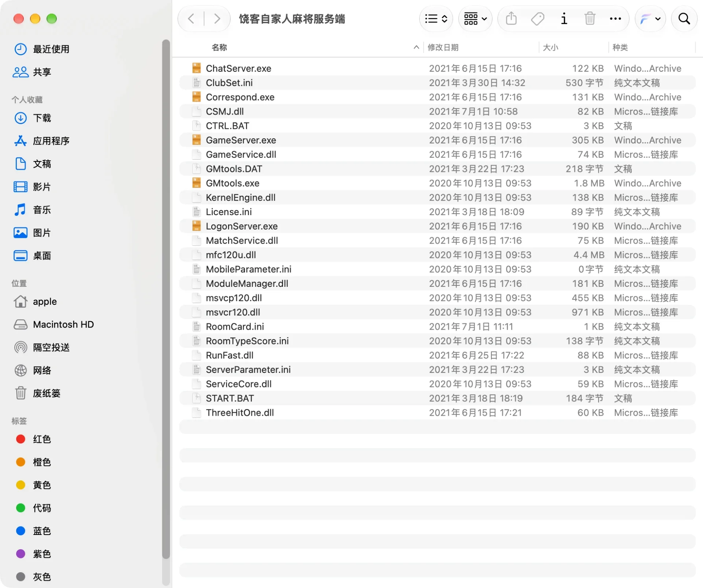Click the sidebar vertical scrollbar
Image resolution: width=703 pixels, height=588 pixels.
(166, 299)
